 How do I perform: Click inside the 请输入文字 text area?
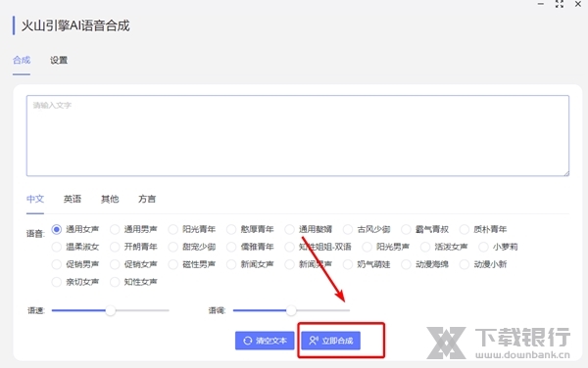pyautogui.click(x=297, y=135)
